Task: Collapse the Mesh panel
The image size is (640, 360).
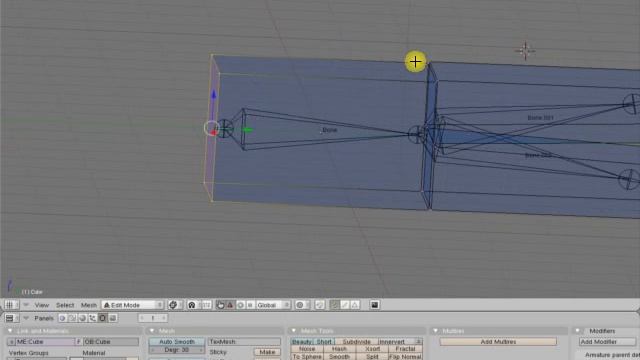Action: (152, 331)
